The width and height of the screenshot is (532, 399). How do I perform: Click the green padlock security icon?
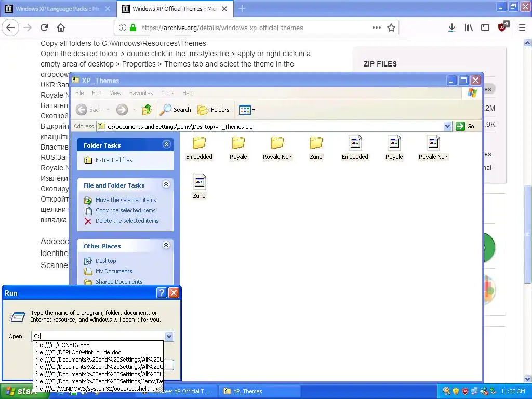click(133, 28)
